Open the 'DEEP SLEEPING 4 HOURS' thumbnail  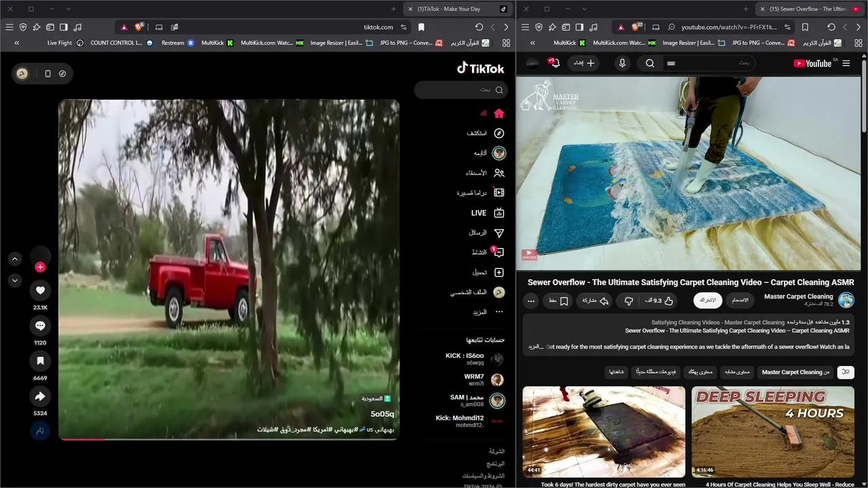click(x=773, y=432)
